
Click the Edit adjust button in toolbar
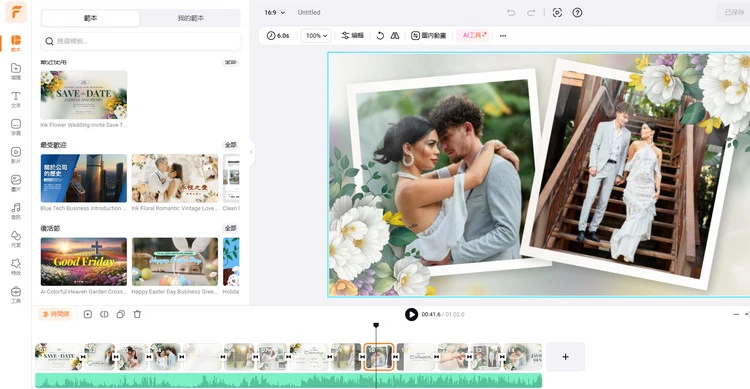pyautogui.click(x=353, y=35)
